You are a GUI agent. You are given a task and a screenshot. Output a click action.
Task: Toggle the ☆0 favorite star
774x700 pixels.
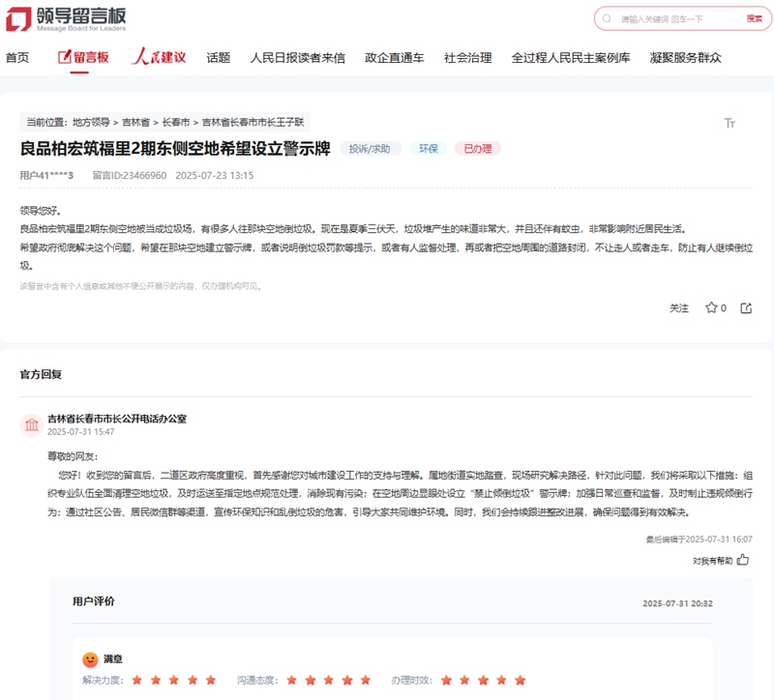[714, 307]
